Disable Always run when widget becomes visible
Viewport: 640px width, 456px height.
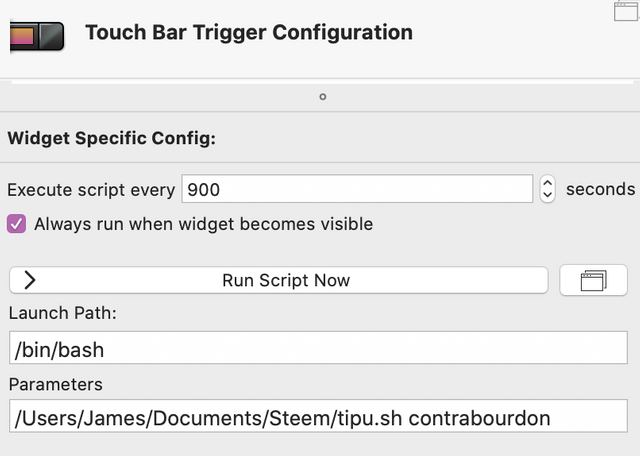[x=17, y=224]
